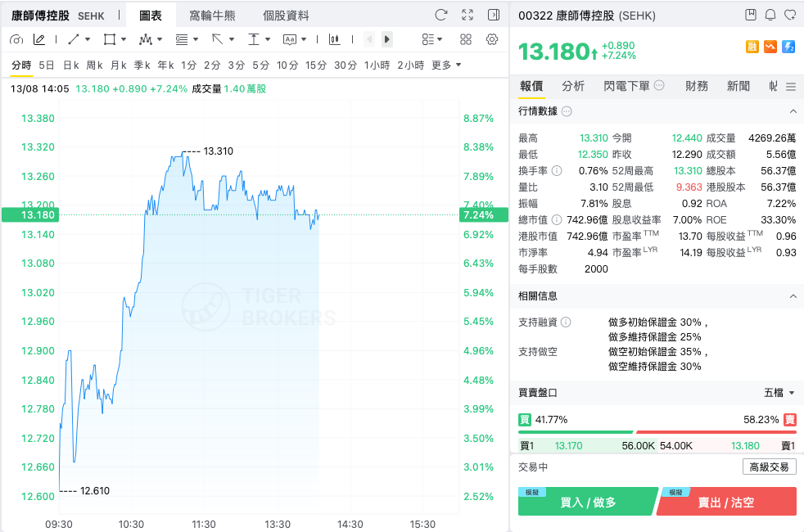Click the info icon beside 總市值

click(557, 220)
